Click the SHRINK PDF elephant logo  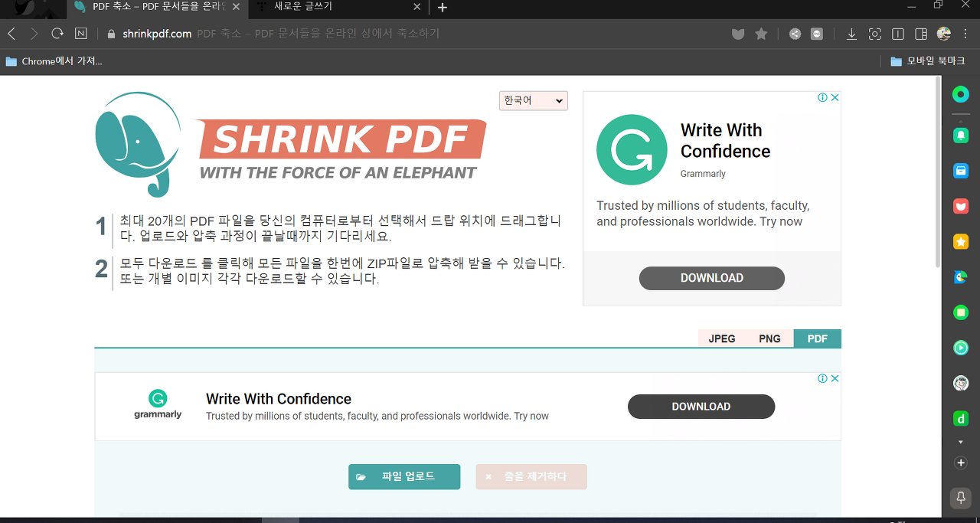[290, 145]
